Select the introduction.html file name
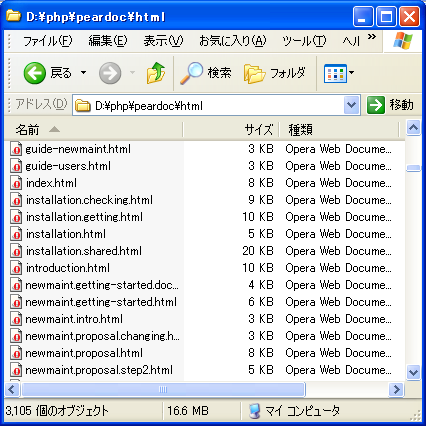 click(68, 268)
